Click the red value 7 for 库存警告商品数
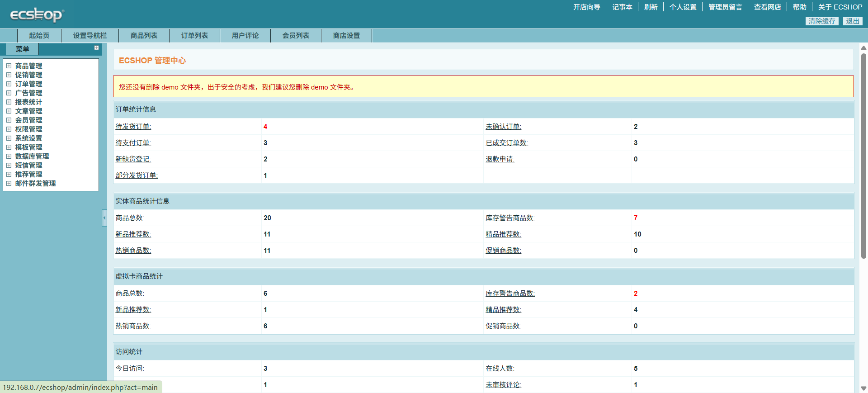The width and height of the screenshot is (868, 393). (636, 218)
